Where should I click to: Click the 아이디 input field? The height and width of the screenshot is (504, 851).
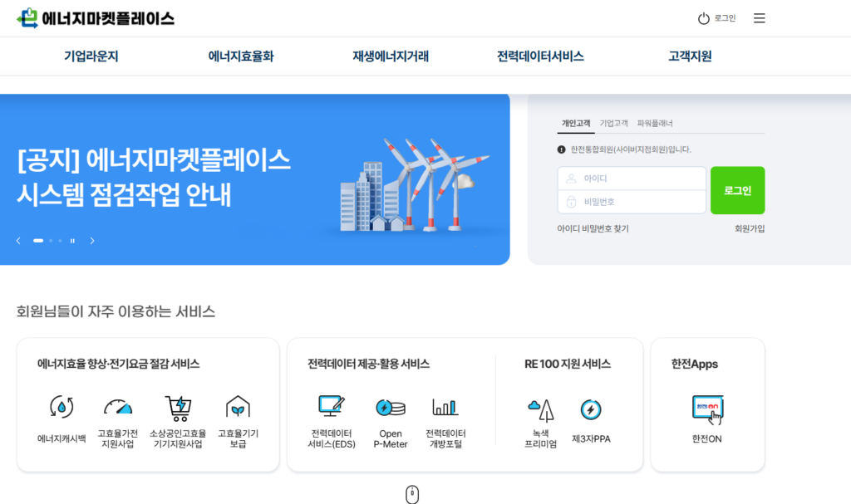point(632,179)
